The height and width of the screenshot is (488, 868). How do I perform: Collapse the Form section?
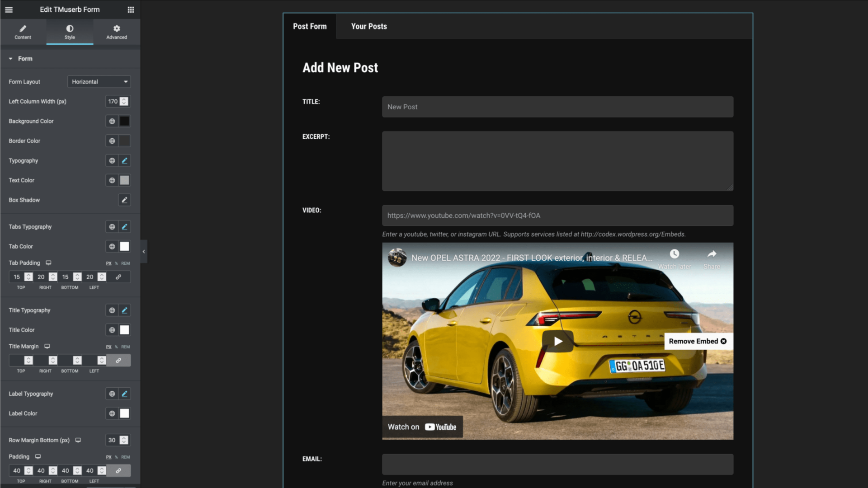coord(11,59)
